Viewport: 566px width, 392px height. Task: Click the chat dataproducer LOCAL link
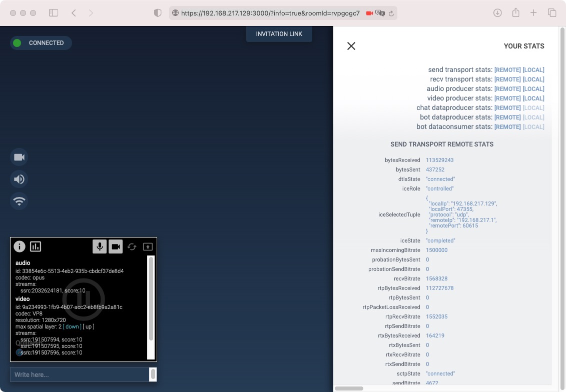[x=533, y=108]
